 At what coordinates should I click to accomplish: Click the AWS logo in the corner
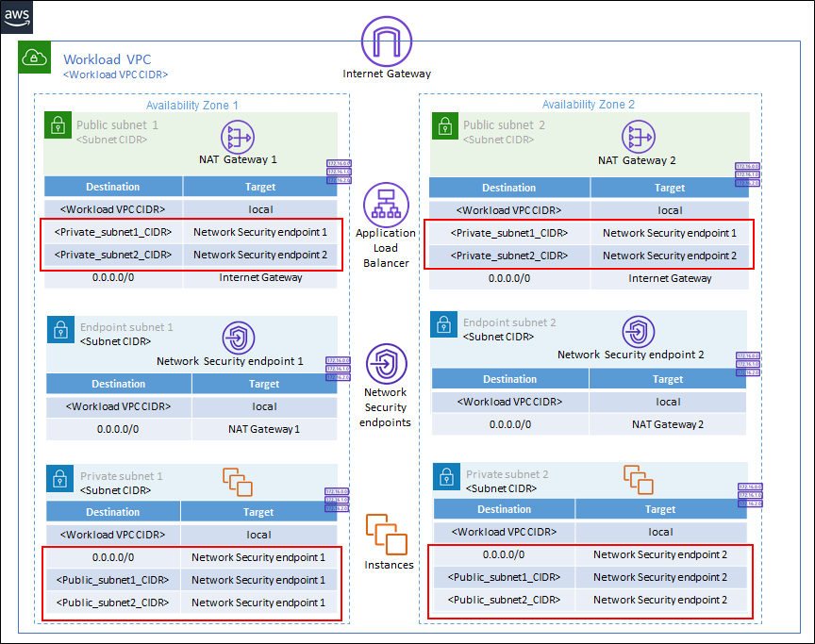coord(17,16)
